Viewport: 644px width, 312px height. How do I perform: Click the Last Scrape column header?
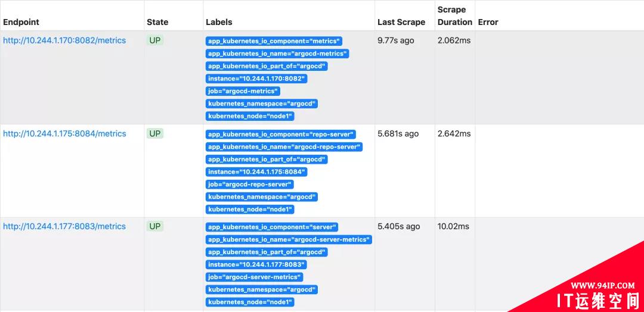[x=401, y=22]
